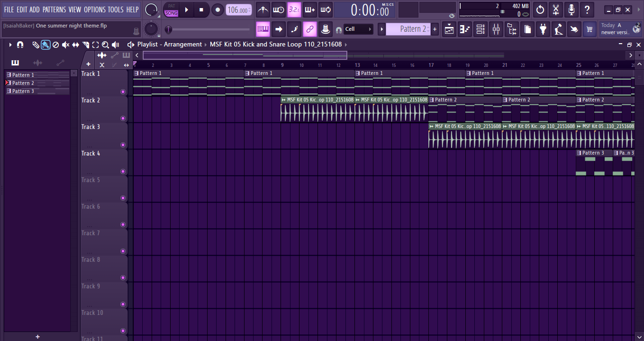This screenshot has width=644, height=341.
Task: Select the Slice tool in playlist toolbar
Action: pyautogui.click(x=85, y=45)
